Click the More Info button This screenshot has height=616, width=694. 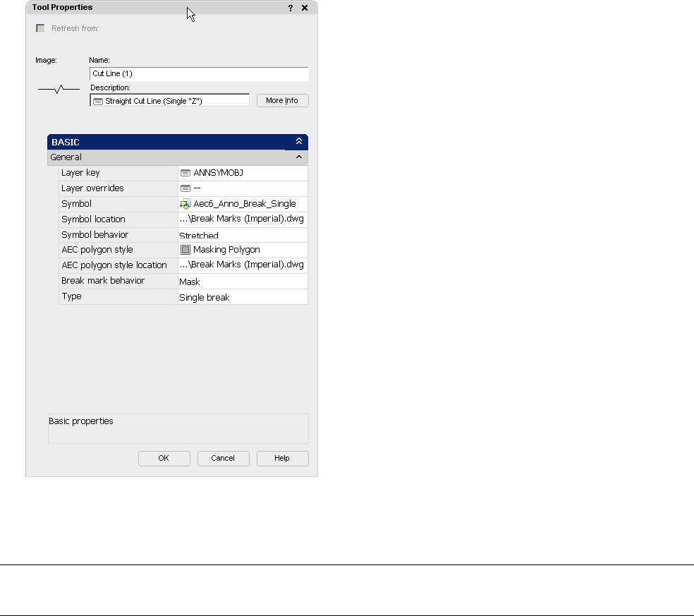click(x=282, y=100)
